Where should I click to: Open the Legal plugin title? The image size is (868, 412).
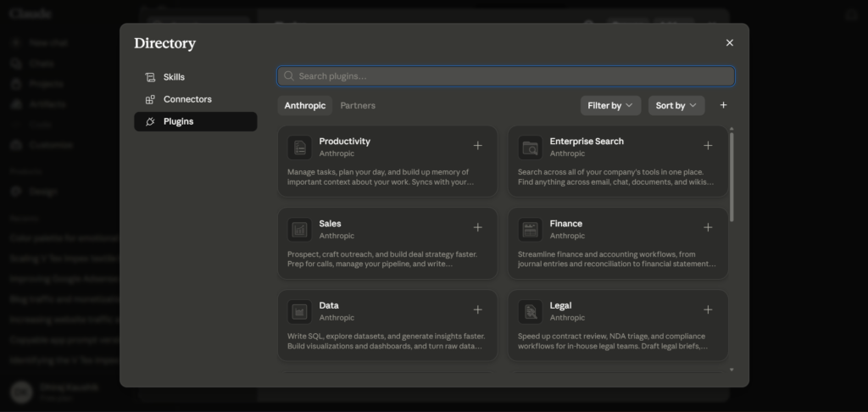(x=560, y=305)
